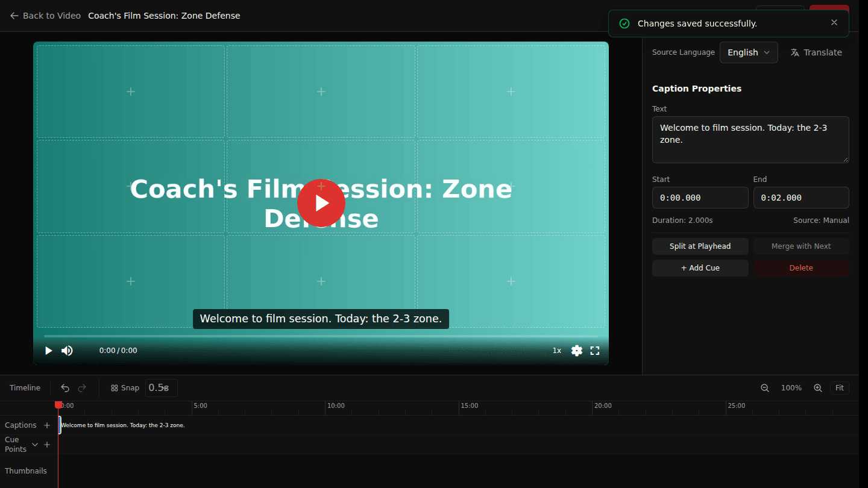Click the on-video caption overlay text

tap(321, 319)
